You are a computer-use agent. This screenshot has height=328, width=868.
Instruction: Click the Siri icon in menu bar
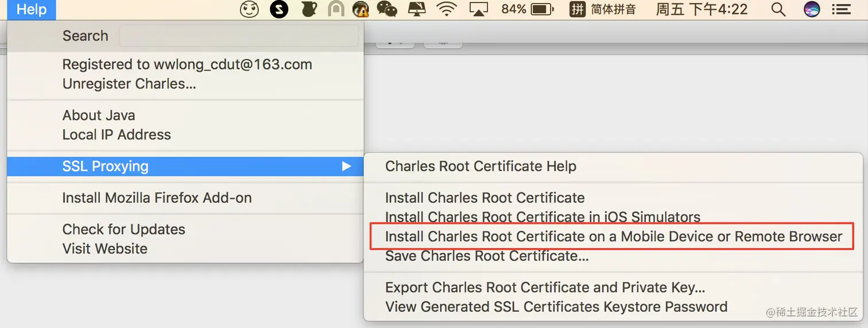pos(812,9)
